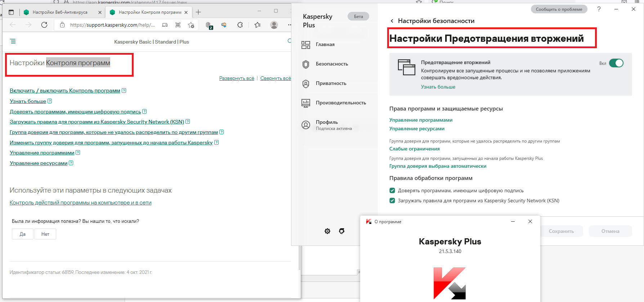Open Управление программами in Kaspersky window

pyautogui.click(x=421, y=120)
